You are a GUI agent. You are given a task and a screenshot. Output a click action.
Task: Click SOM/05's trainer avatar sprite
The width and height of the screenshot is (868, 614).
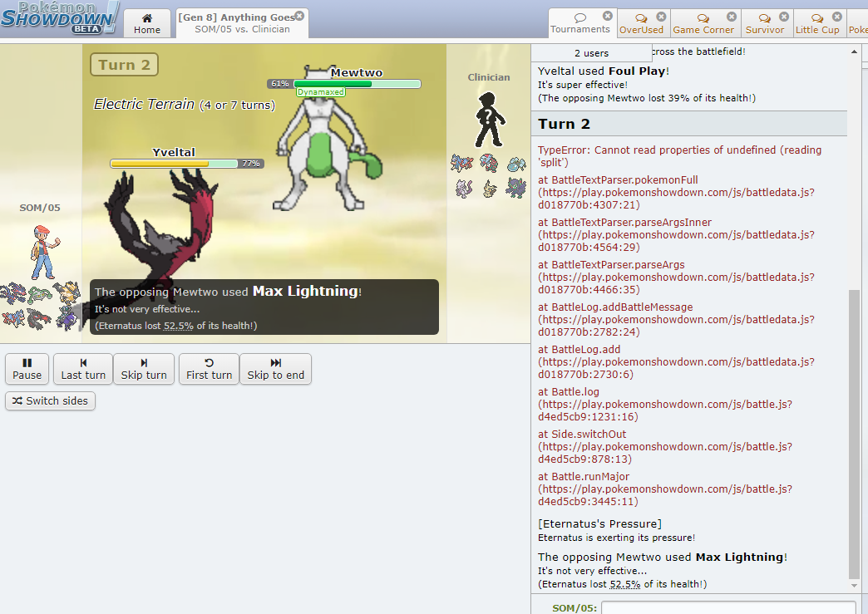(x=44, y=253)
